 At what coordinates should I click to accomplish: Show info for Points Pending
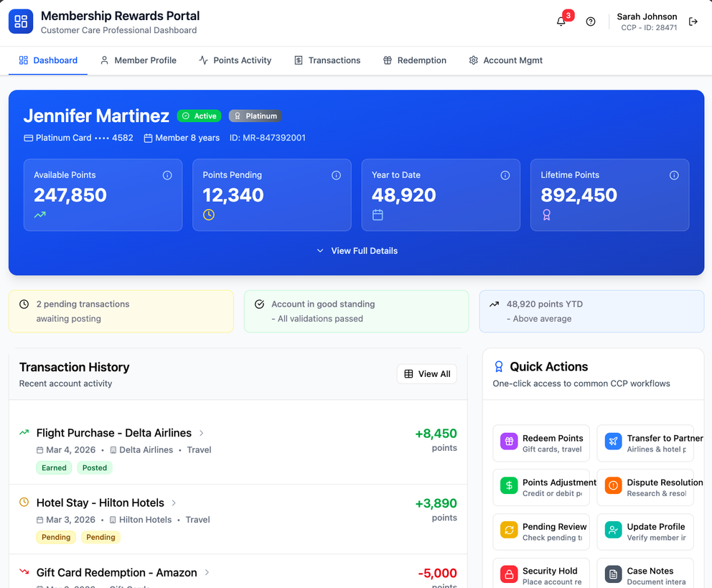(x=336, y=175)
